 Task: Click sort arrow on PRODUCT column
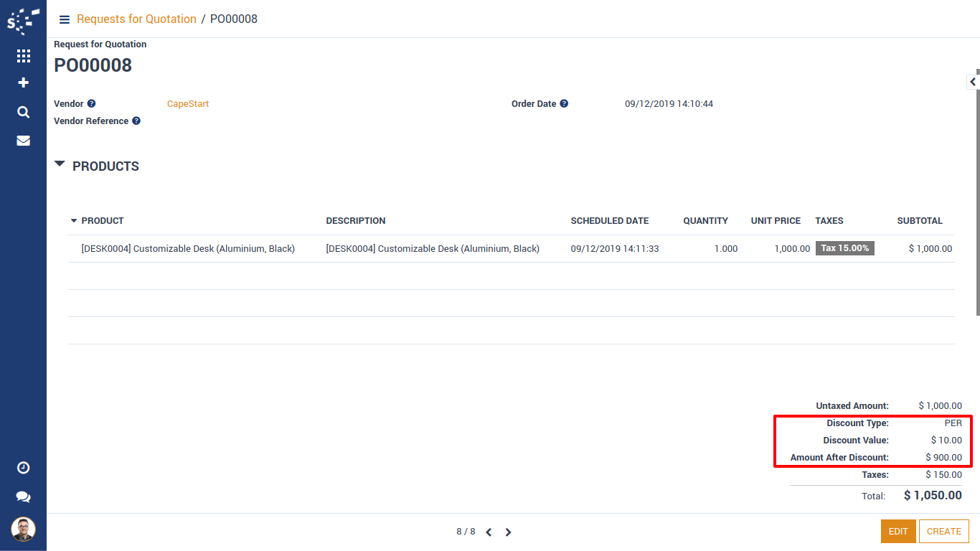tap(74, 221)
